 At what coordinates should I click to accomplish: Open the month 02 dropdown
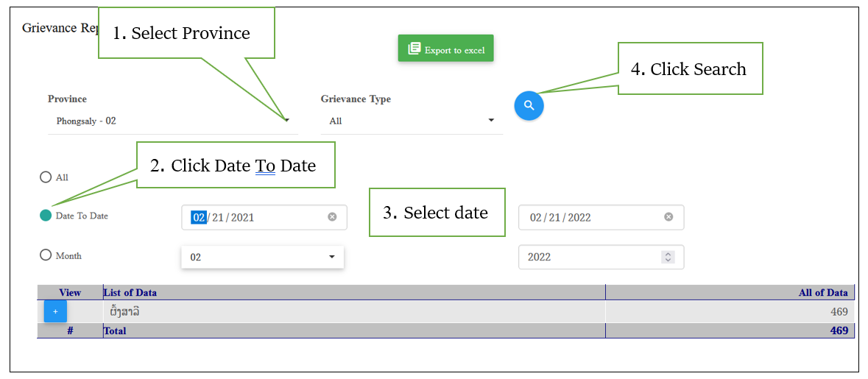[262, 258]
